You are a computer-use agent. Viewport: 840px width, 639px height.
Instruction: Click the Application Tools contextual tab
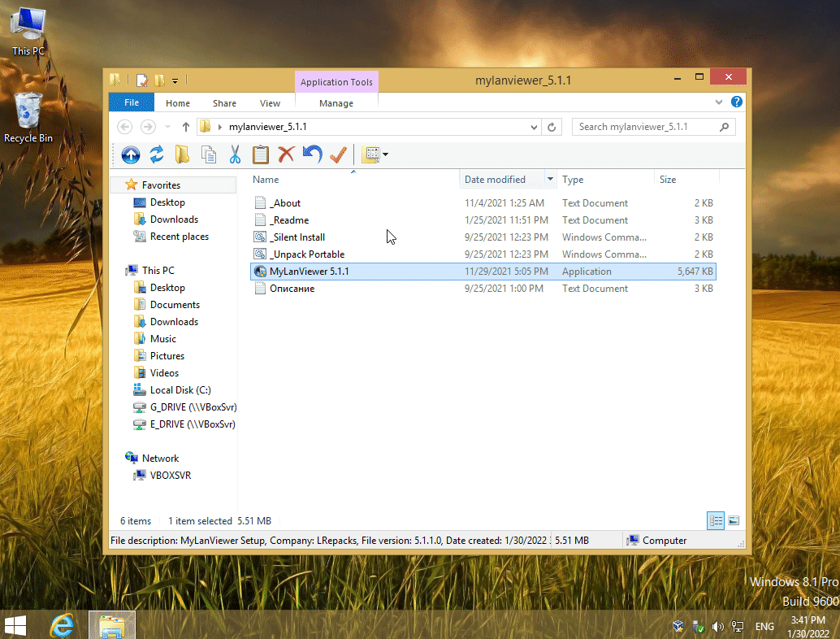[x=336, y=82]
